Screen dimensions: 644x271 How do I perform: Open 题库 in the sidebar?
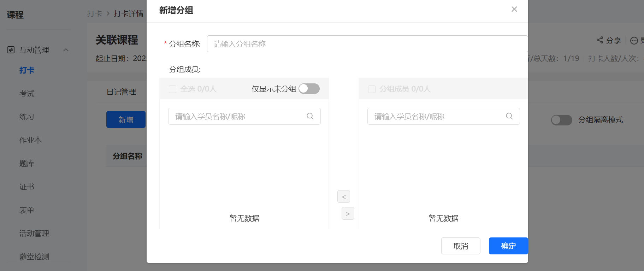tap(27, 164)
